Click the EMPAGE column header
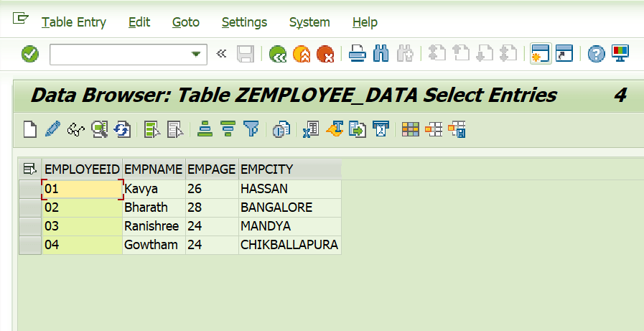 pyautogui.click(x=212, y=169)
